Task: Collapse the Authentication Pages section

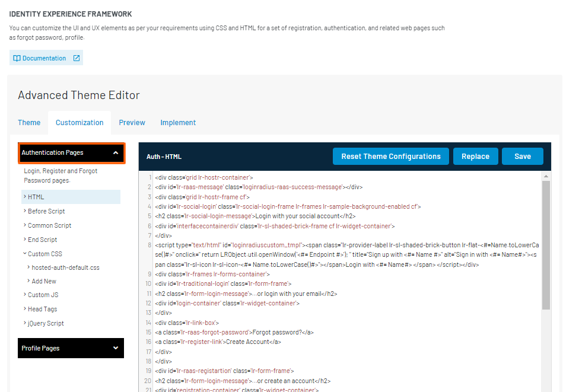Action: click(71, 153)
